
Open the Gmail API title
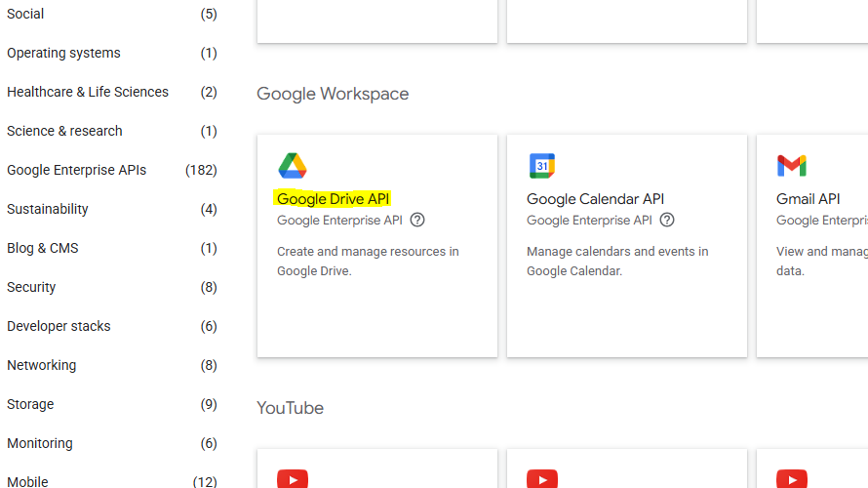809,198
